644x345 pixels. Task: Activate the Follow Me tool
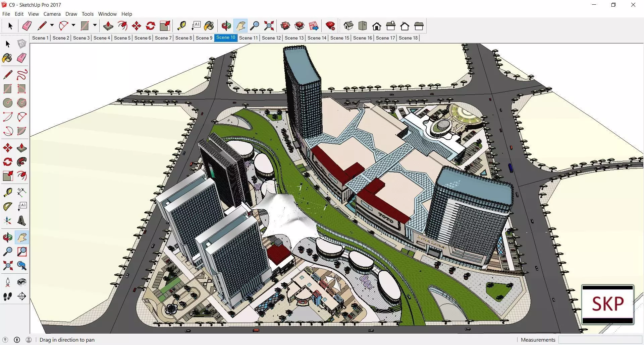22,162
